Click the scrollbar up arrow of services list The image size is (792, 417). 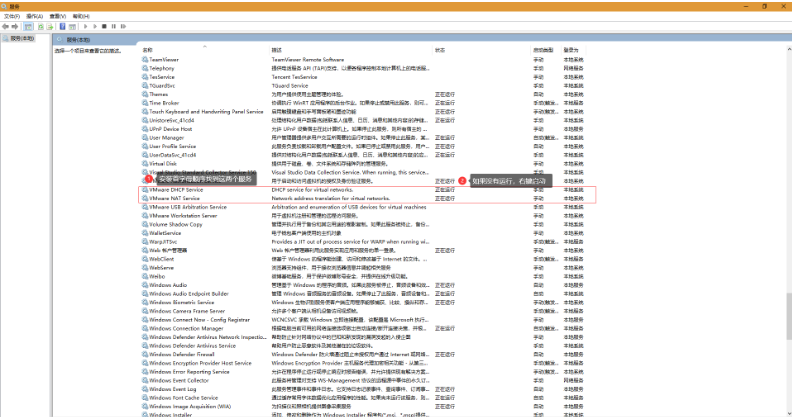point(788,49)
